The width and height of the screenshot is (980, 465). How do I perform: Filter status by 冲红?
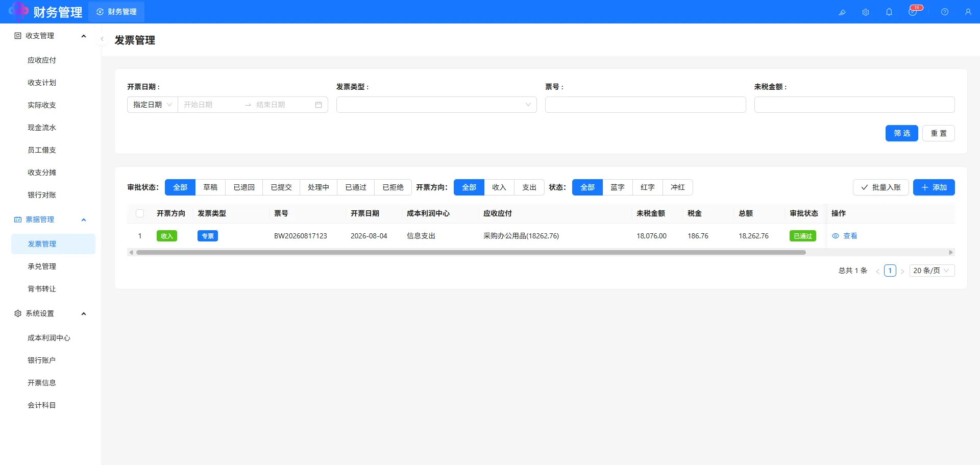pyautogui.click(x=678, y=187)
